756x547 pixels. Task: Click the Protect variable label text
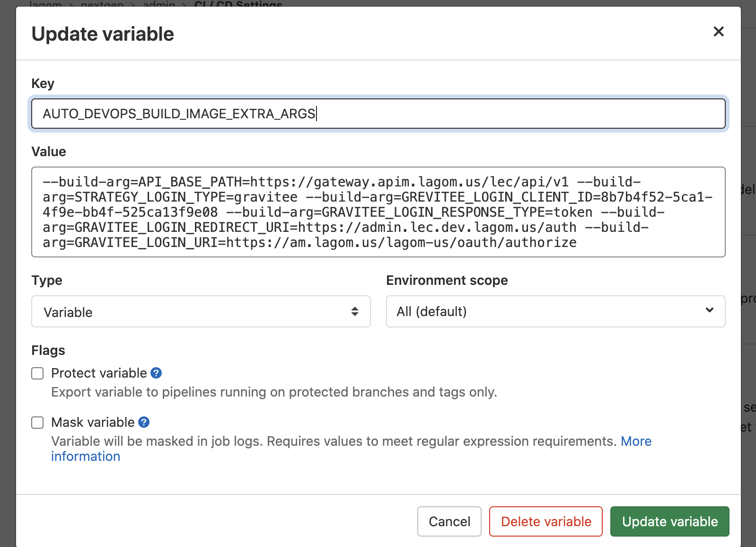99,373
